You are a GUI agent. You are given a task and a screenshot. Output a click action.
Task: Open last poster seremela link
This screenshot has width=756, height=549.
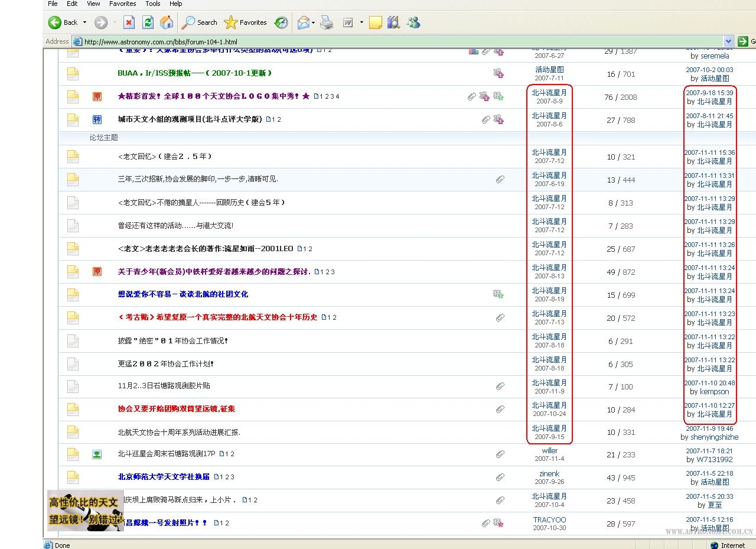tap(715, 56)
